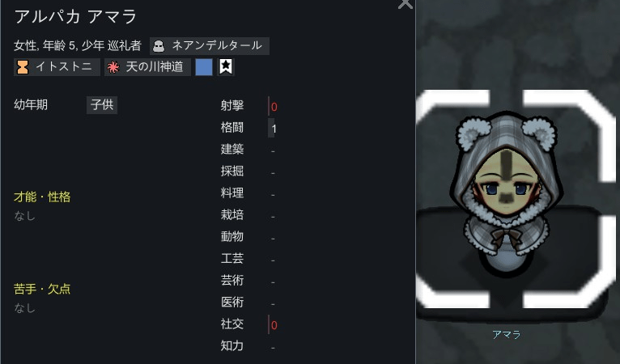Click the 知力 skill label

click(x=232, y=346)
